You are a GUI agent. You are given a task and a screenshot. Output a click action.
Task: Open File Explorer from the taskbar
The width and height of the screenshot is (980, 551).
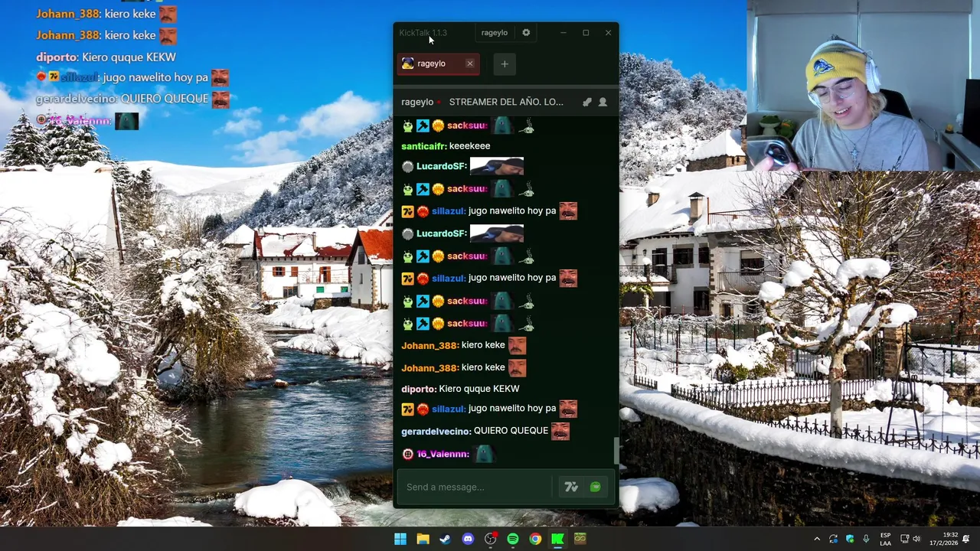pyautogui.click(x=423, y=540)
